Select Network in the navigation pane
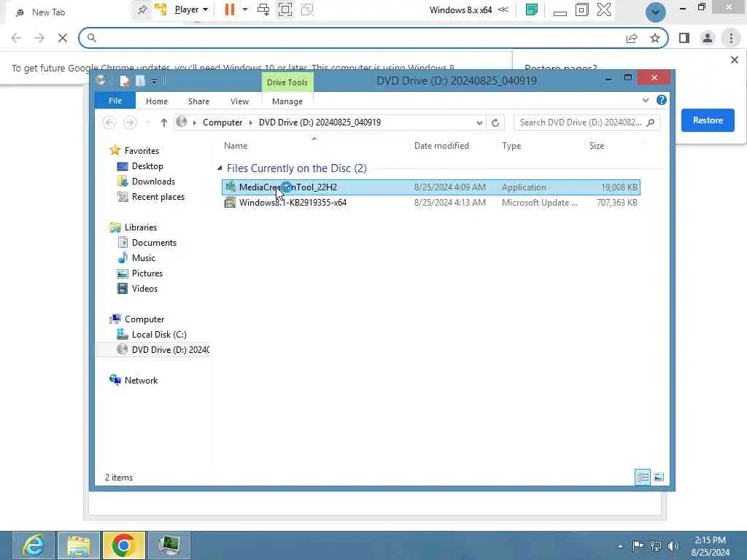The height and width of the screenshot is (560, 747). click(x=141, y=381)
